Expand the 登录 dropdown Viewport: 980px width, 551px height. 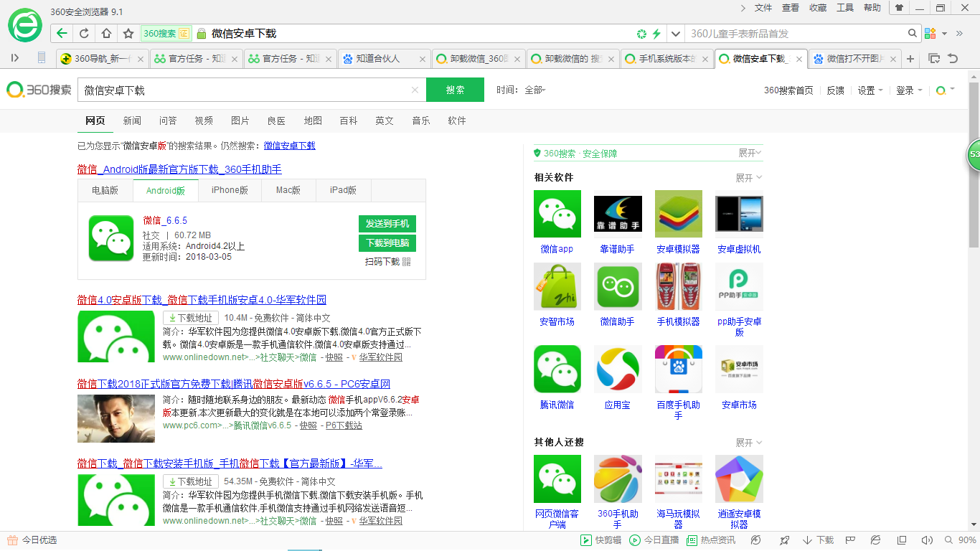tap(908, 90)
